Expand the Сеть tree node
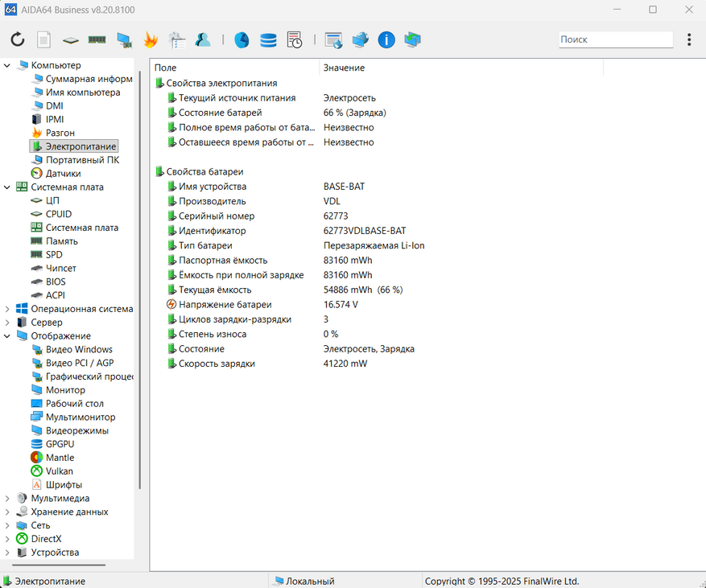The height and width of the screenshot is (588, 706). [7, 525]
